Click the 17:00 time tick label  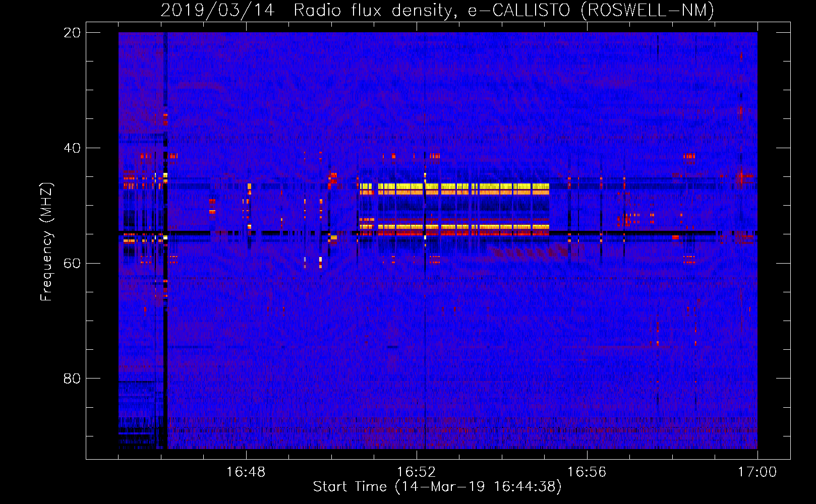(757, 472)
